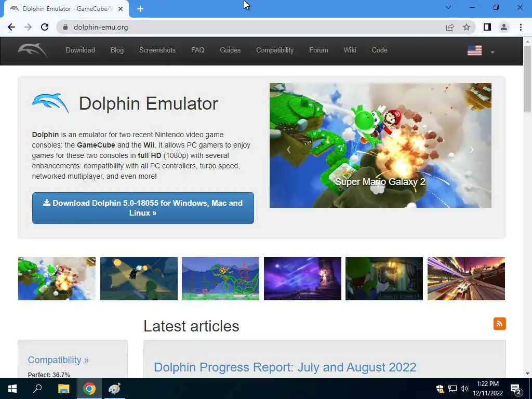The image size is (532, 399).
Task: Open the notification center
Action: tap(516, 389)
